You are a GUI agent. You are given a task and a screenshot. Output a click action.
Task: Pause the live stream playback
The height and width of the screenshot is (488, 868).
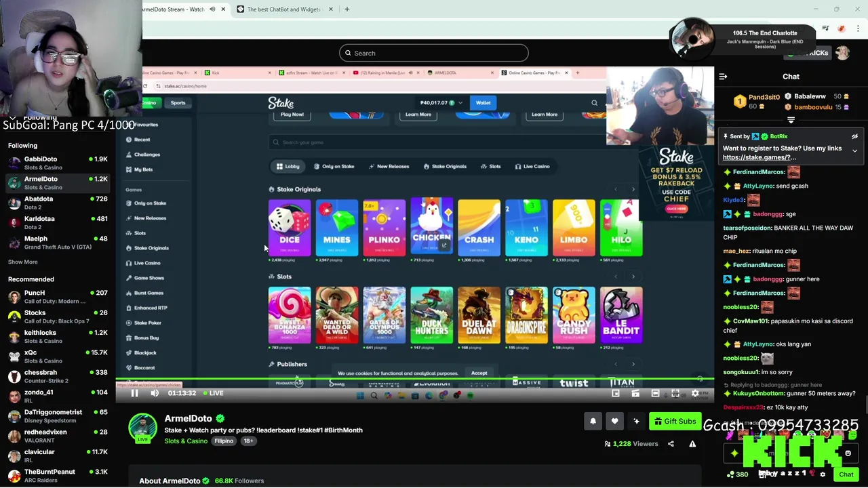click(134, 393)
